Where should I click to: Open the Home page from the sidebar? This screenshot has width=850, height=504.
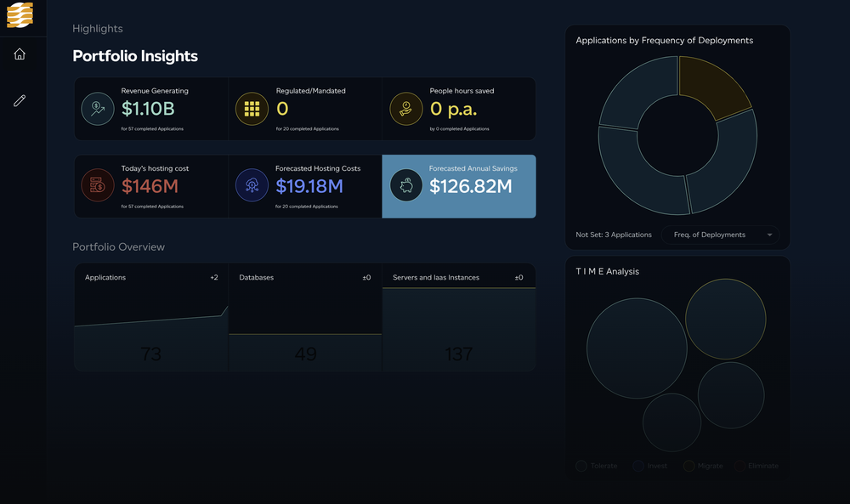[x=20, y=54]
